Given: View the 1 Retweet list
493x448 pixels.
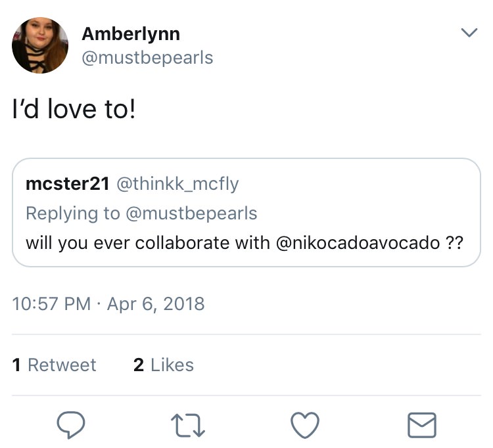Looking at the screenshot, I should point(54,365).
